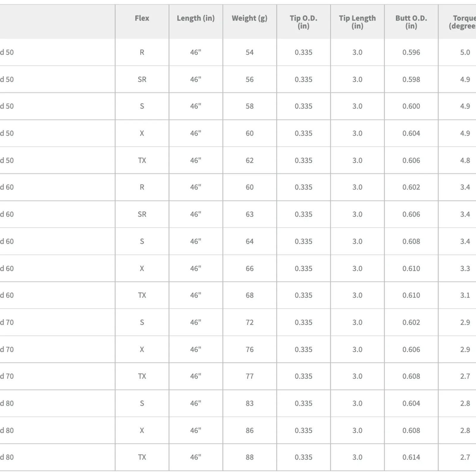
Task: Select the butt O.D. 0.600 cell
Action: pos(411,106)
